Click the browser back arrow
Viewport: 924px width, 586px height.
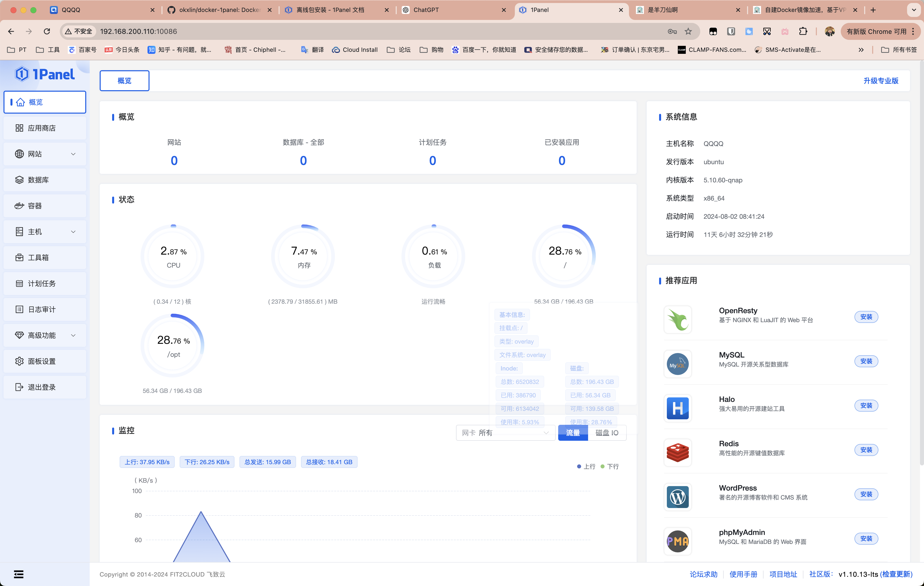tap(11, 31)
